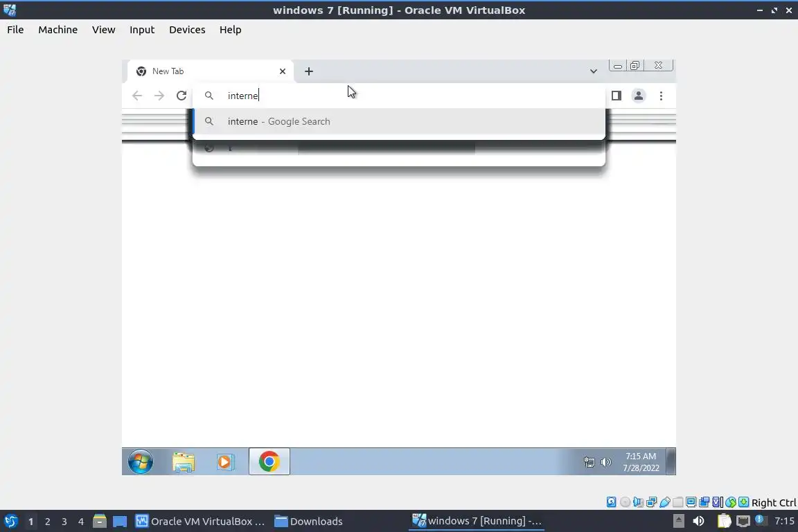The height and width of the screenshot is (532, 798).
Task: Switch to workspace 2
Action: tap(47, 522)
